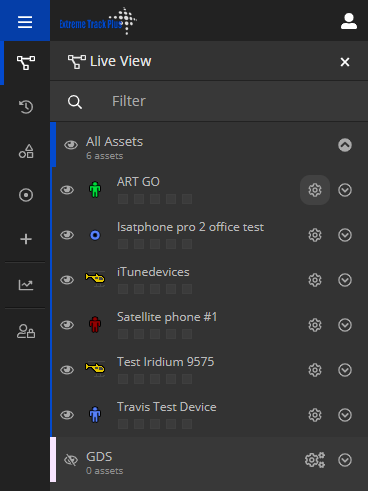
Task: Select the Live View sidebar tab
Action: point(26,63)
